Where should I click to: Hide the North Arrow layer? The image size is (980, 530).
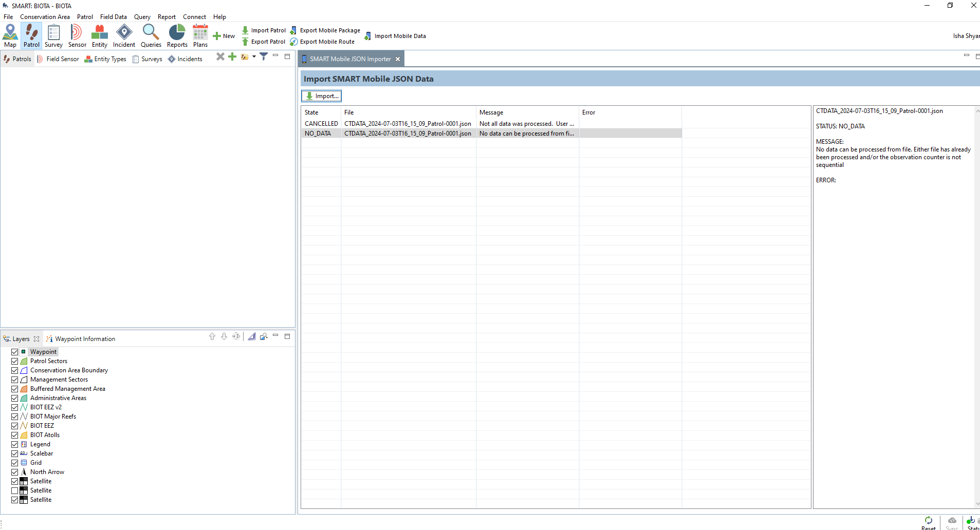[x=15, y=472]
